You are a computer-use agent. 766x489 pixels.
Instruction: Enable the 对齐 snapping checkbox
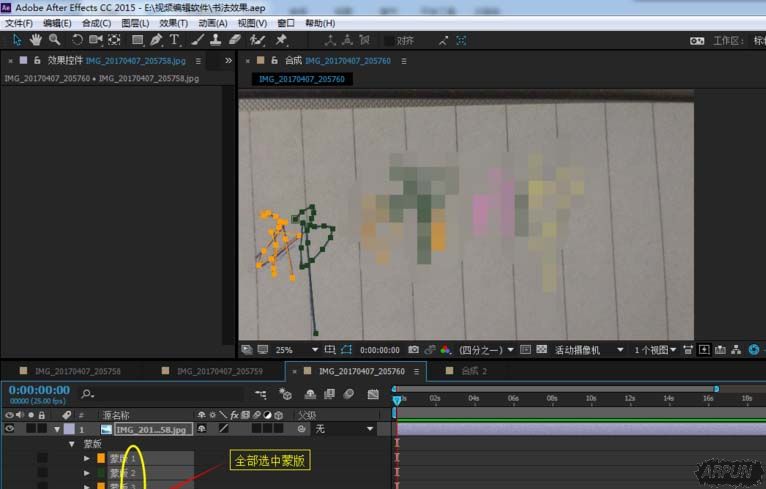point(389,41)
